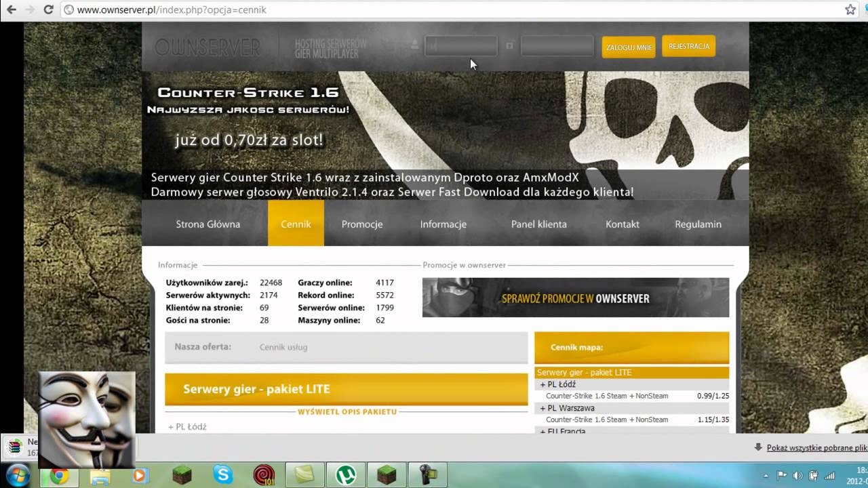868x488 pixels.
Task: Click the Rekord online value 5572
Action: pyautogui.click(x=384, y=296)
